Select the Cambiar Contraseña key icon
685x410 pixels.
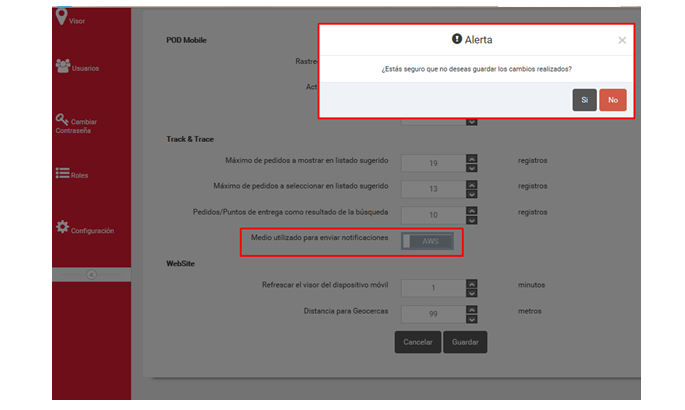(x=62, y=119)
